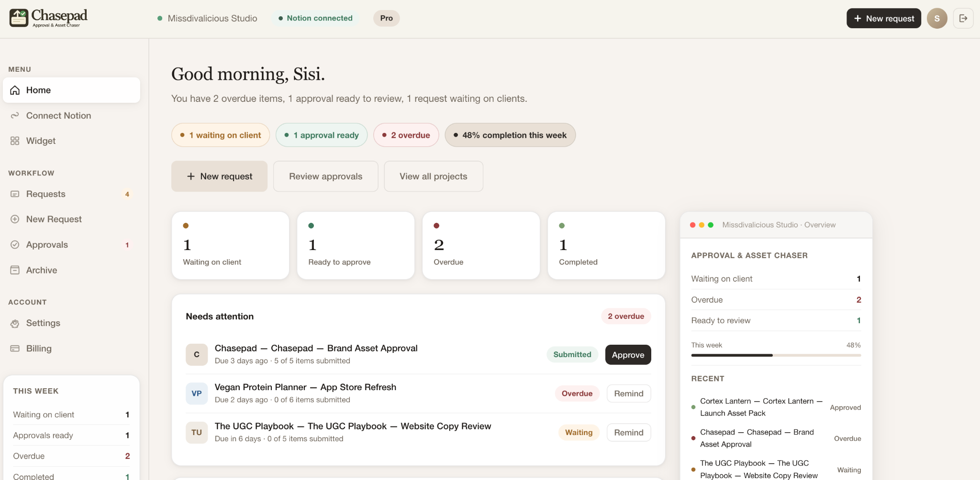The width and height of the screenshot is (980, 480).
Task: Open the Overdue stat card
Action: click(x=481, y=245)
